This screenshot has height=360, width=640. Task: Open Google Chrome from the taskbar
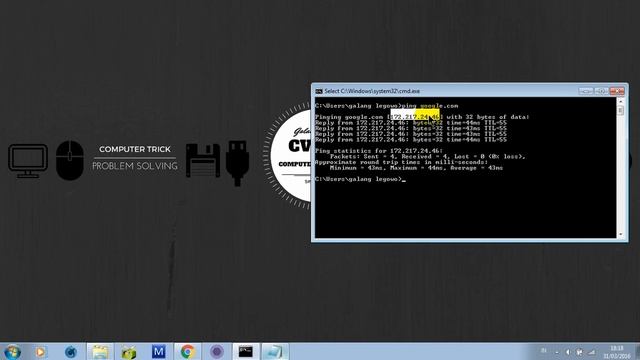[x=188, y=351]
